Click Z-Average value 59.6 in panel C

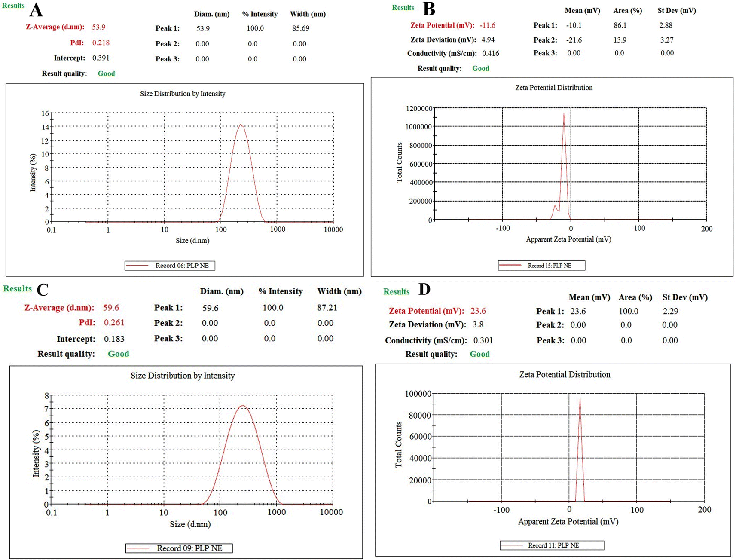pyautogui.click(x=111, y=308)
